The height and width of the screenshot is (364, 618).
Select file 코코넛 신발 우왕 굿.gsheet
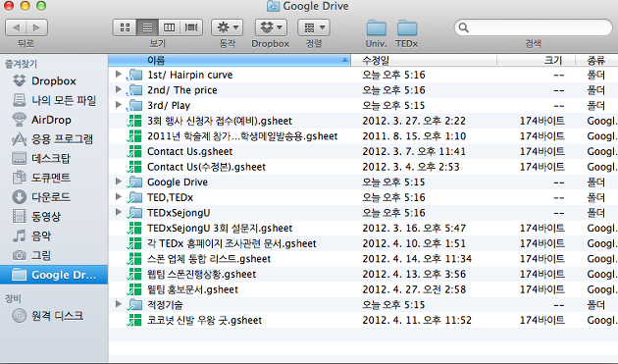(205, 320)
